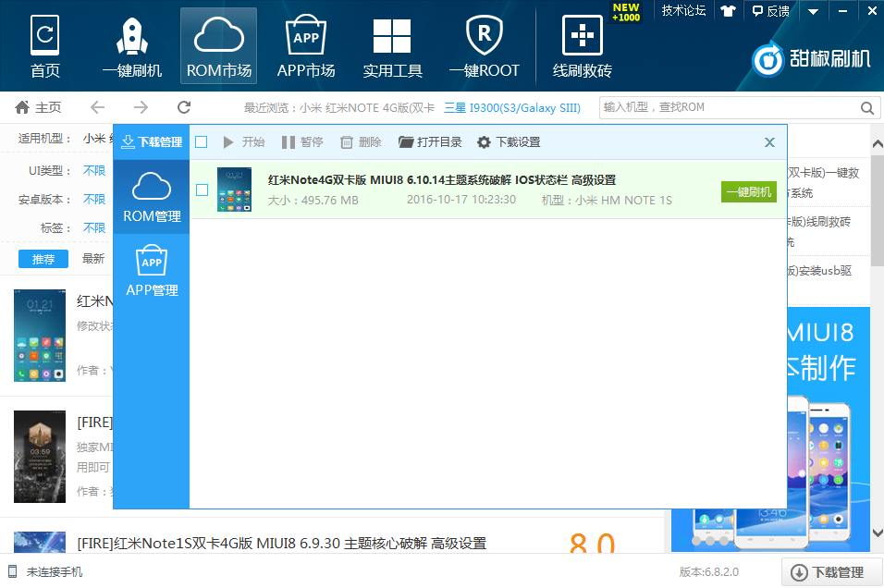
Task: Click the search magnifier icon
Action: (x=867, y=108)
